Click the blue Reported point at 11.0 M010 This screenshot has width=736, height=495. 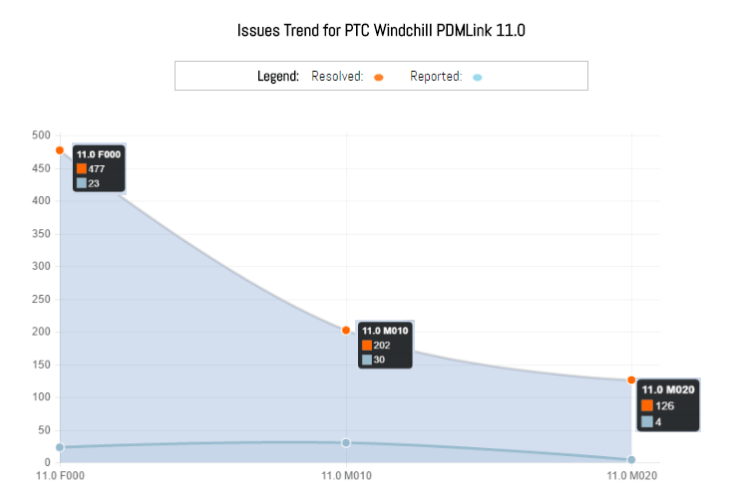pos(346,442)
